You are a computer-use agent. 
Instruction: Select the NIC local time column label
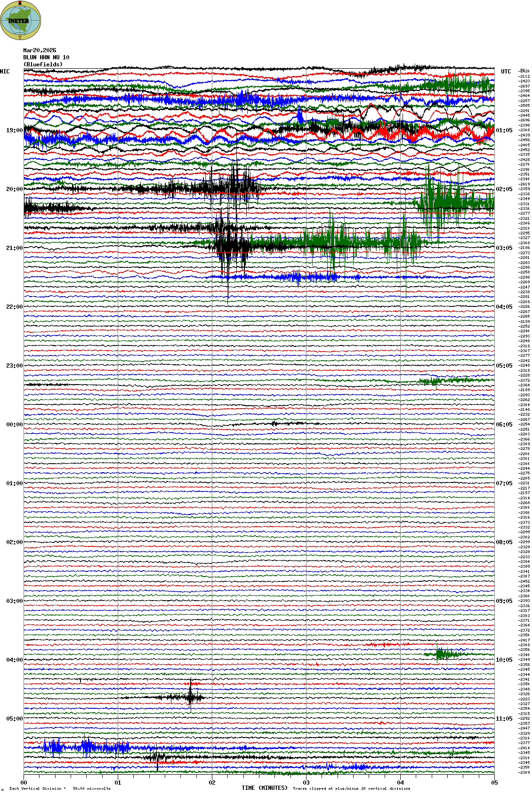[x=5, y=72]
